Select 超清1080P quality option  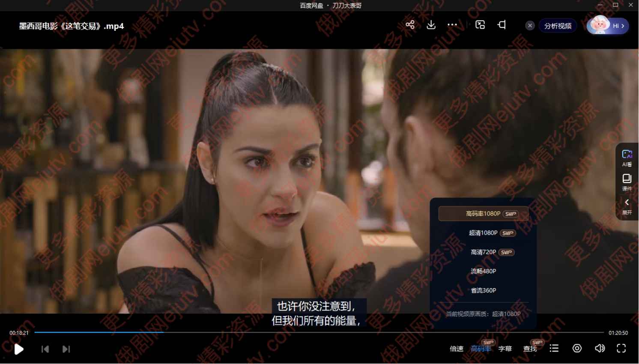click(x=483, y=233)
